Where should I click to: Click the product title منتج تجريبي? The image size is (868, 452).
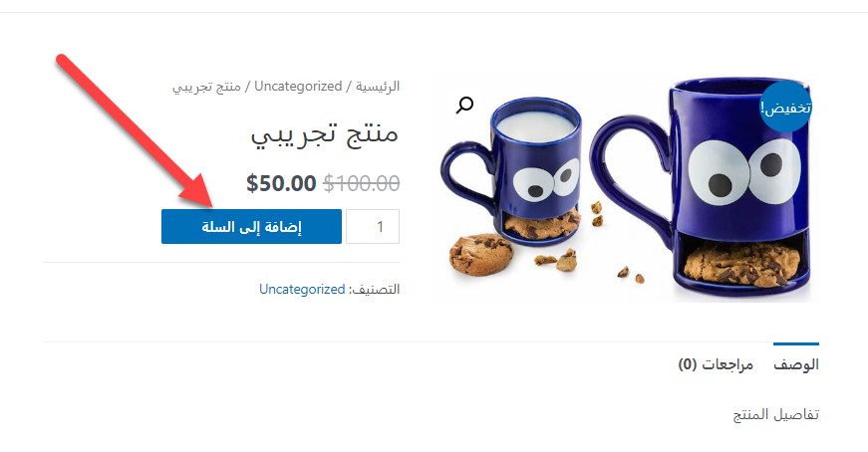[325, 133]
